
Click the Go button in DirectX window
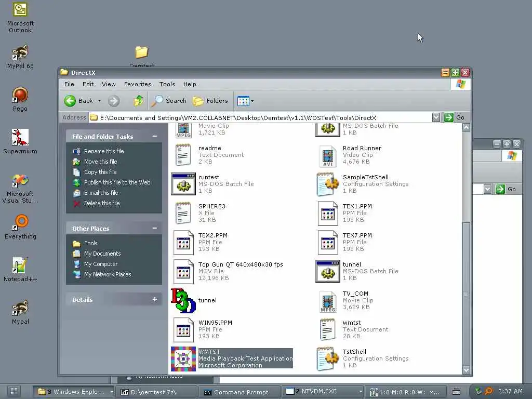pyautogui.click(x=454, y=117)
